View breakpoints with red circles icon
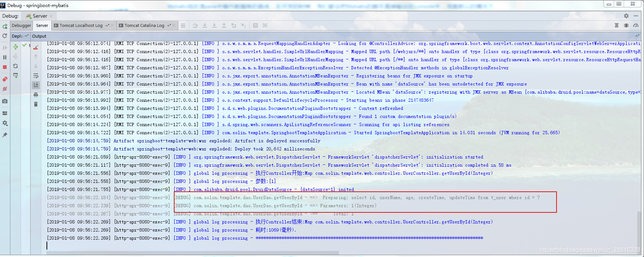 tap(5, 79)
